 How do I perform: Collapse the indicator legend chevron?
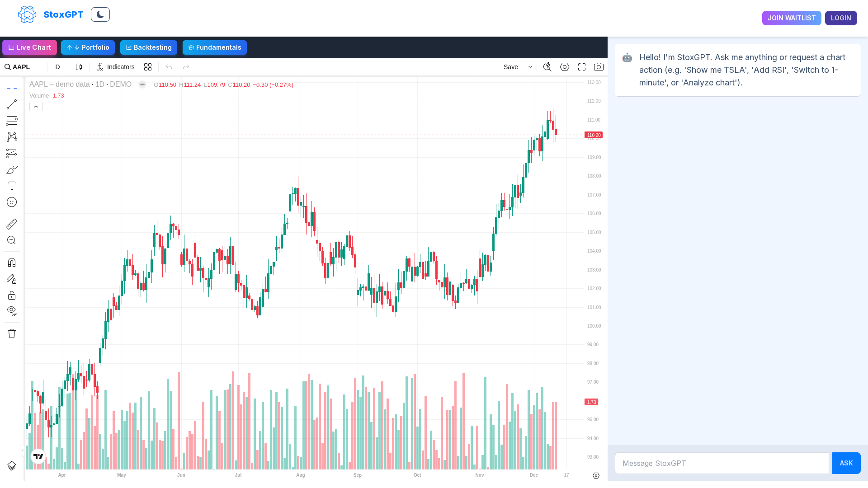click(36, 107)
